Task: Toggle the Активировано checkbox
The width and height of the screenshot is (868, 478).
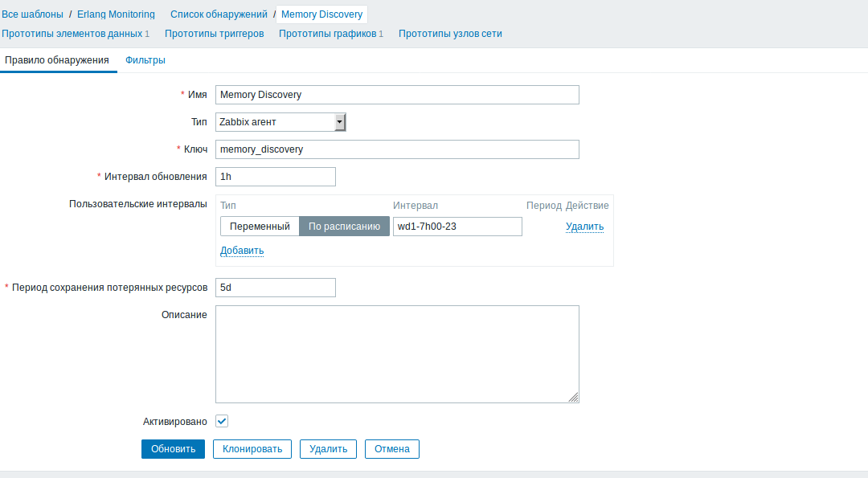Action: (x=223, y=421)
